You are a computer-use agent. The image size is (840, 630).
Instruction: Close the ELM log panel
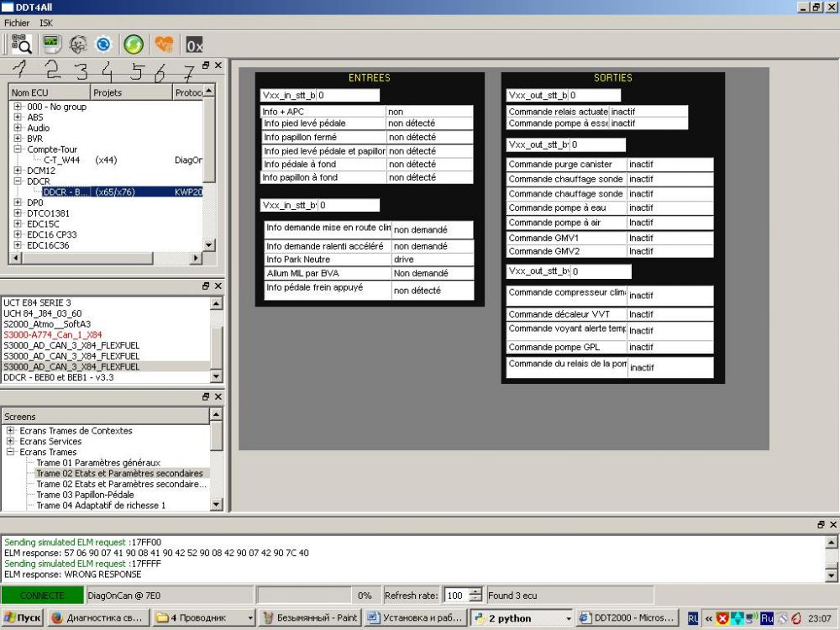[x=833, y=524]
